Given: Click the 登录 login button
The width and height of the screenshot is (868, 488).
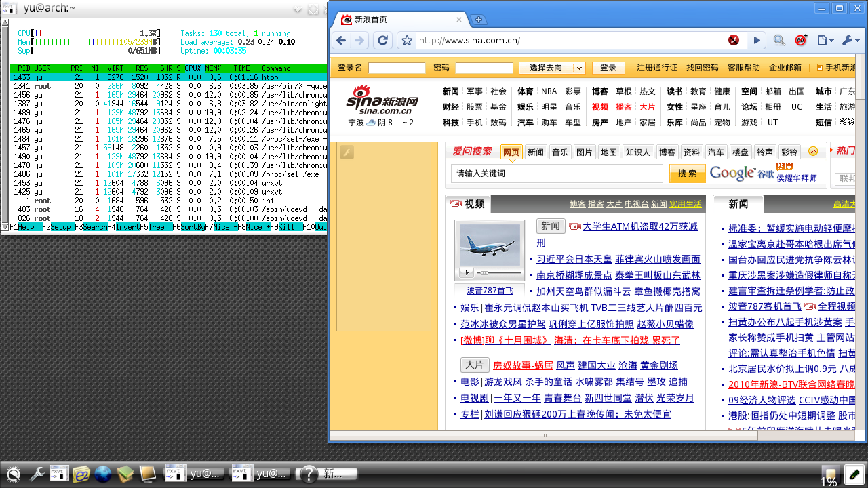Looking at the screenshot, I should (608, 68).
